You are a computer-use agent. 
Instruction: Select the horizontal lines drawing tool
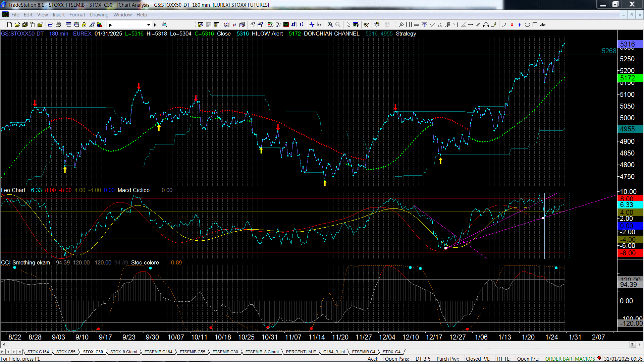pos(416,25)
